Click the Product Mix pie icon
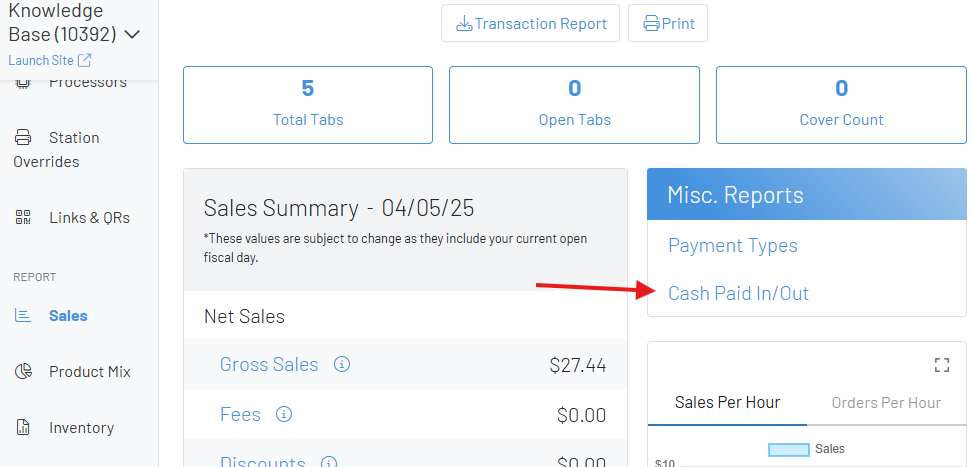This screenshot has height=467, width=971. pyautogui.click(x=23, y=372)
